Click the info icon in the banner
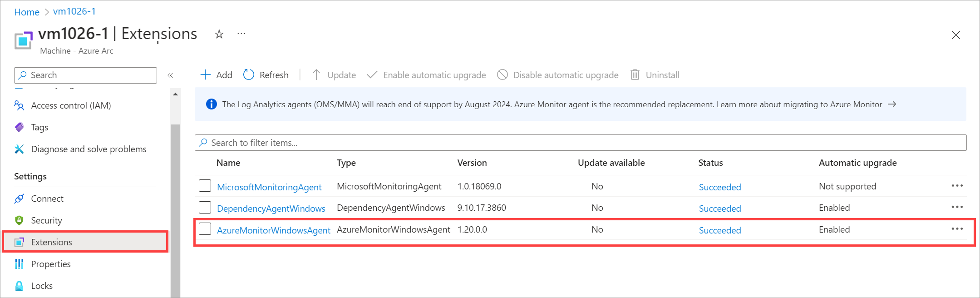Screen dimensions: 980x298 click(x=211, y=104)
